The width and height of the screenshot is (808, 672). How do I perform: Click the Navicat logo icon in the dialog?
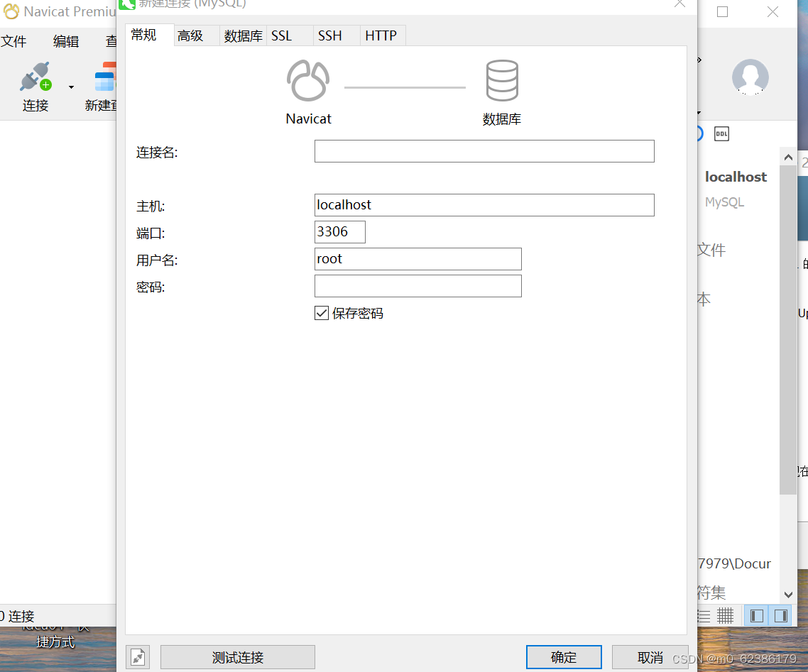click(308, 81)
